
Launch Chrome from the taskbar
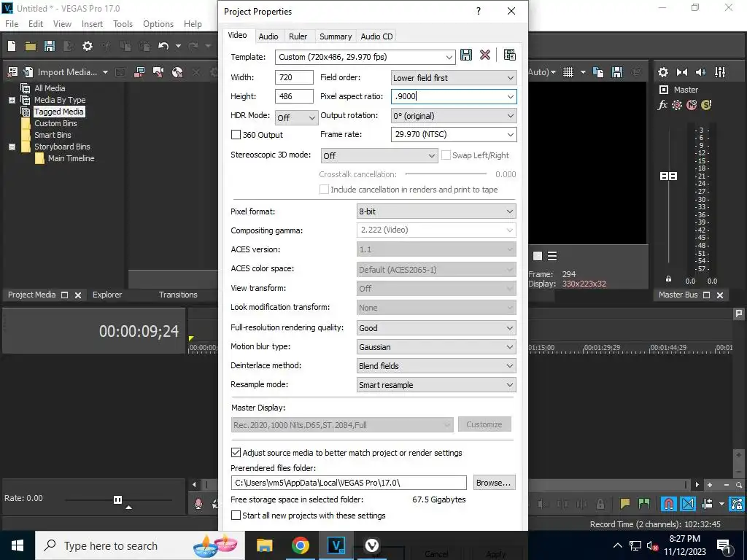[x=300, y=545]
